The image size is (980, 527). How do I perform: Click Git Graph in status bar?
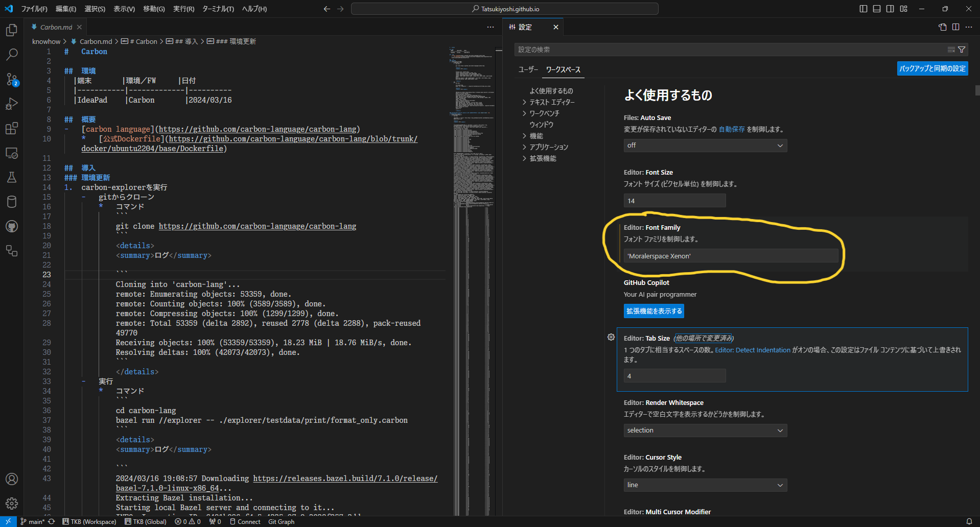pyautogui.click(x=281, y=521)
